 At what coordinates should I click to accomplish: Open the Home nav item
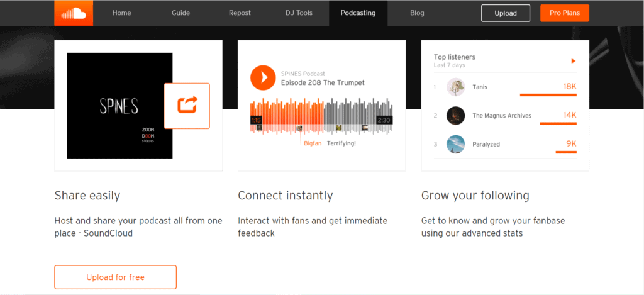121,13
